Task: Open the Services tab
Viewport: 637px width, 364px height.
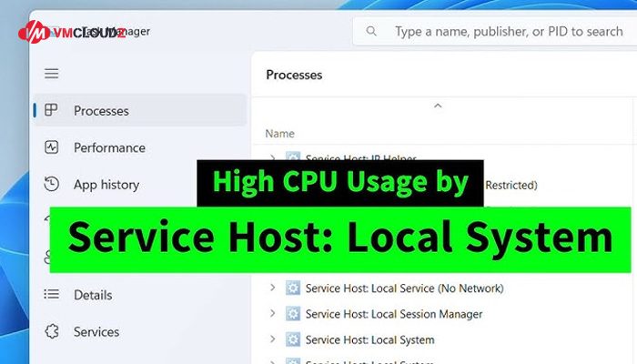Action: pyautogui.click(x=140, y=332)
